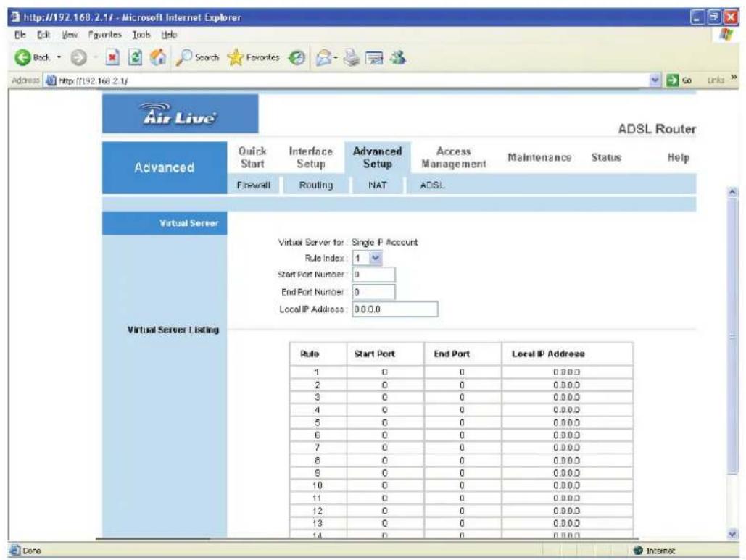Open the Help menu in menu bar
This screenshot has height=560, width=746.
pyautogui.click(x=169, y=35)
